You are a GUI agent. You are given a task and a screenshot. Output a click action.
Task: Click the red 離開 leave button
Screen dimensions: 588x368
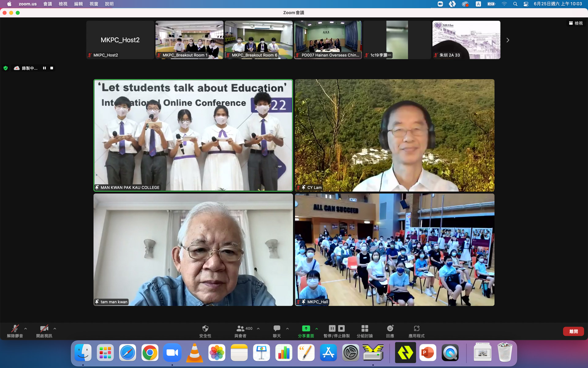[573, 331]
